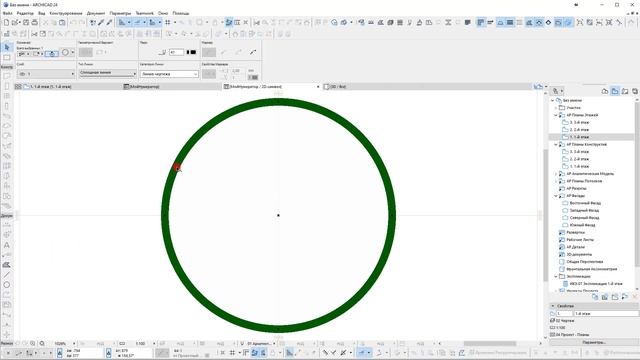Switch to the '1. 1-й этаж' floor plan tab

click(x=51, y=87)
